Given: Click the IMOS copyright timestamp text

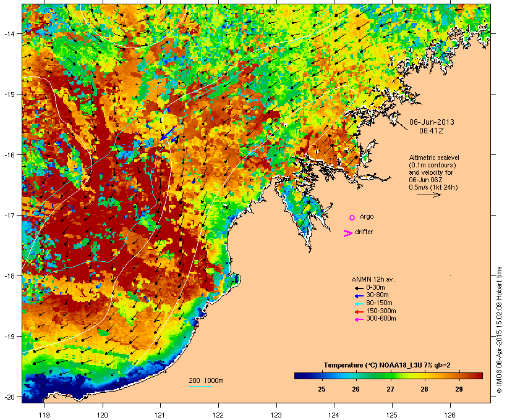Looking at the screenshot, I should [x=499, y=330].
